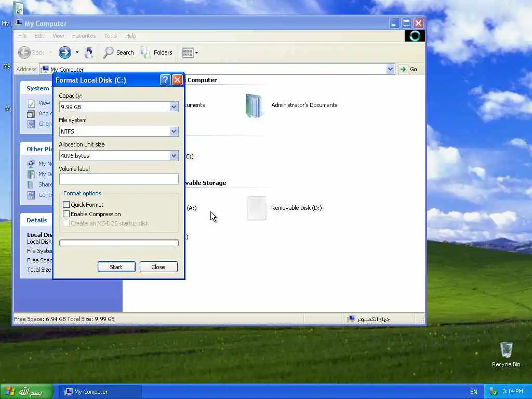
Task: Select Administrator's Documents folder icon
Action: click(254, 105)
